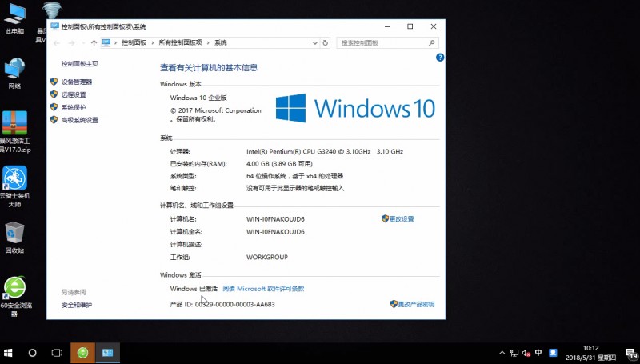Viewport: 640px width, 364px height.
Task: Click 4.00 GB (3.89 GB 可用) text
Action: [279, 164]
